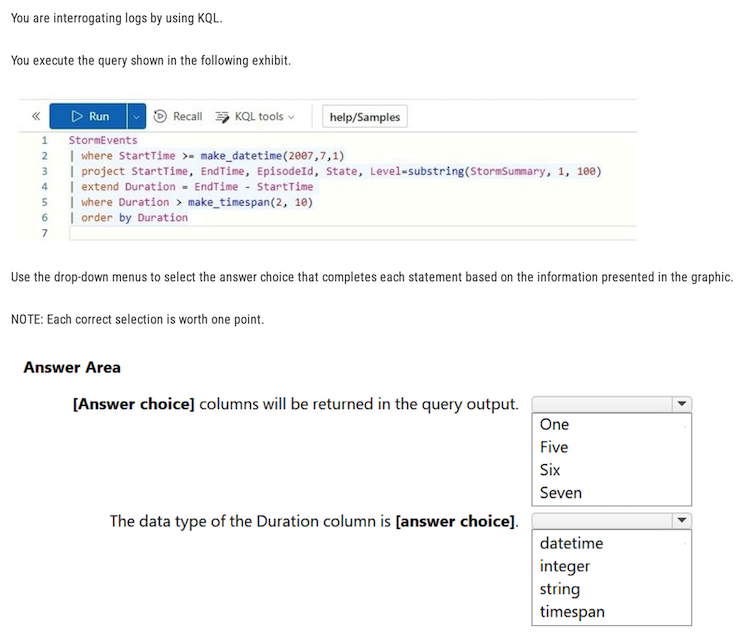Open the columns returned answer dropdown
This screenshot has height=639, width=737.
coord(611,404)
